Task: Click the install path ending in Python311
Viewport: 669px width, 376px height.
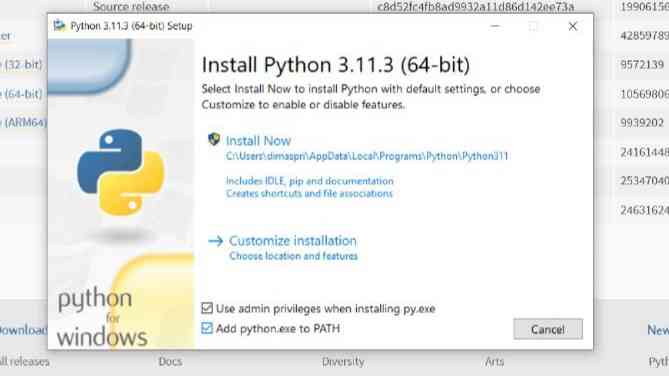Action: pyautogui.click(x=367, y=156)
